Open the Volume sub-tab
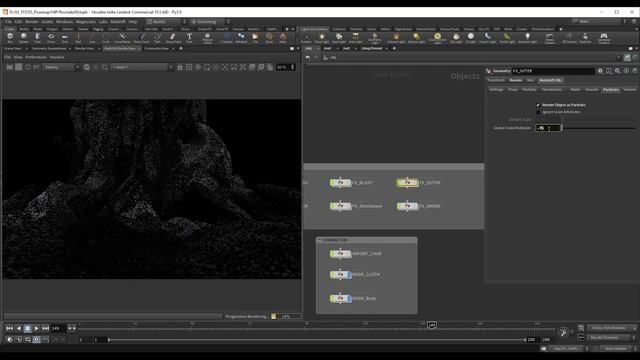Viewport: 640px width, 360px height. tap(629, 89)
